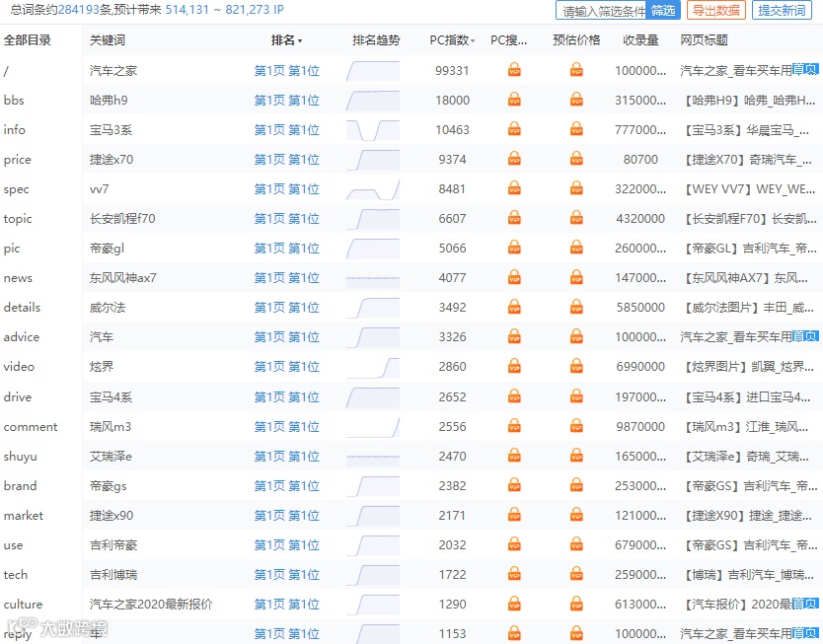Select the 全部目录 directory heading

[x=28, y=40]
